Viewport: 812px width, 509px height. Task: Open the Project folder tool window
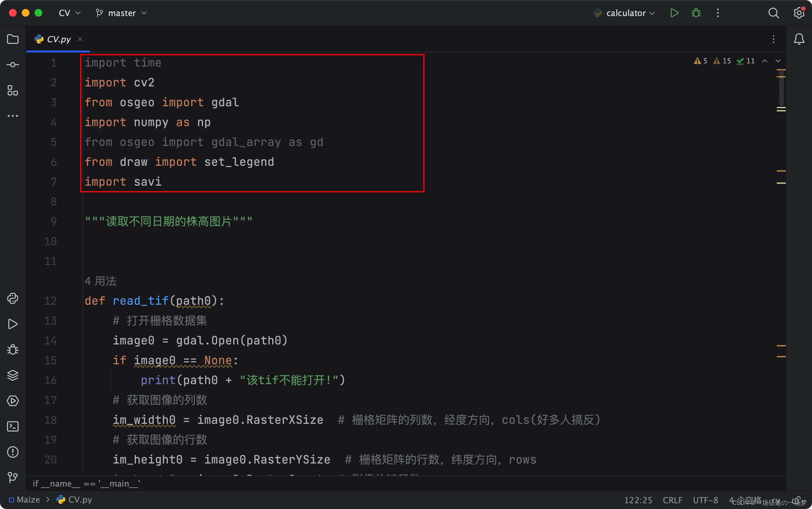[13, 39]
